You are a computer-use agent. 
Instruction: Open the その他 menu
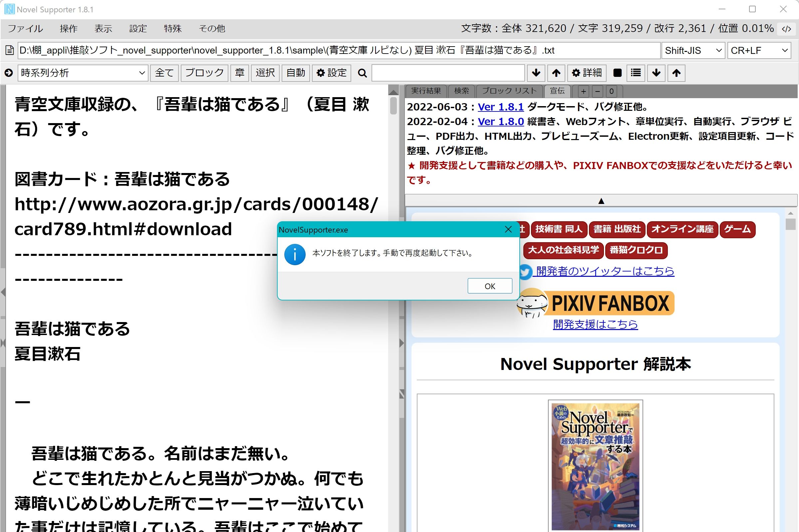(212, 29)
